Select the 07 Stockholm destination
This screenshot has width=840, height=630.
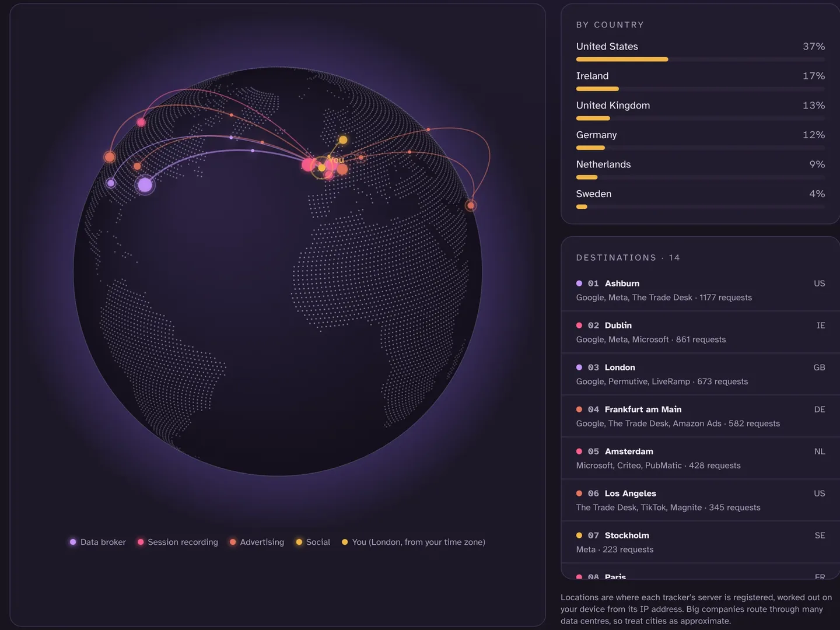(700, 542)
